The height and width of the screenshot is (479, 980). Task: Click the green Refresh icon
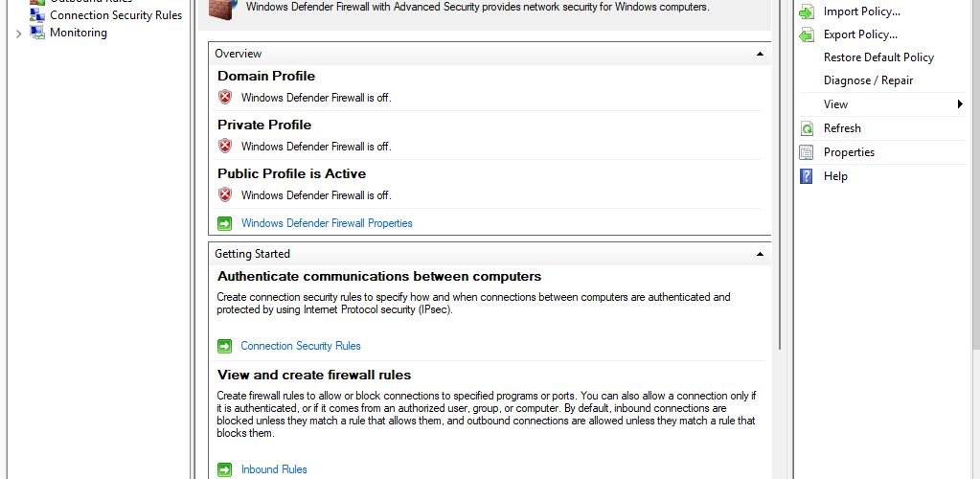coord(807,128)
